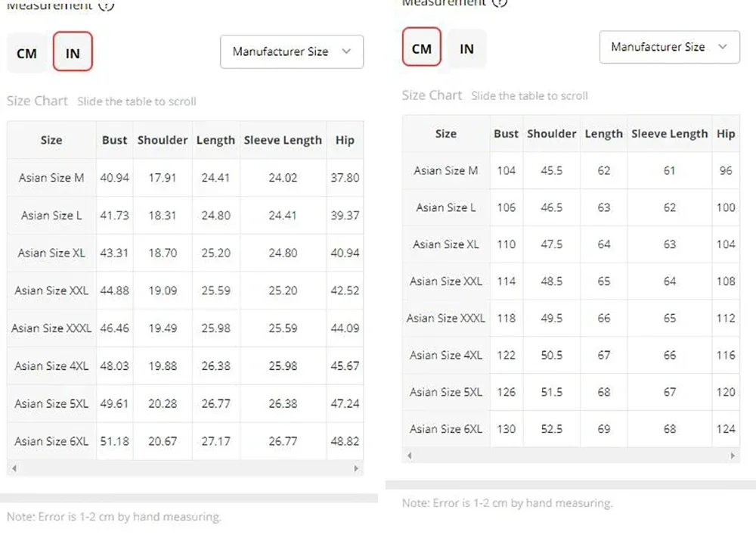Click the Bust column header in inches table
The height and width of the screenshot is (541, 756).
coord(114,140)
